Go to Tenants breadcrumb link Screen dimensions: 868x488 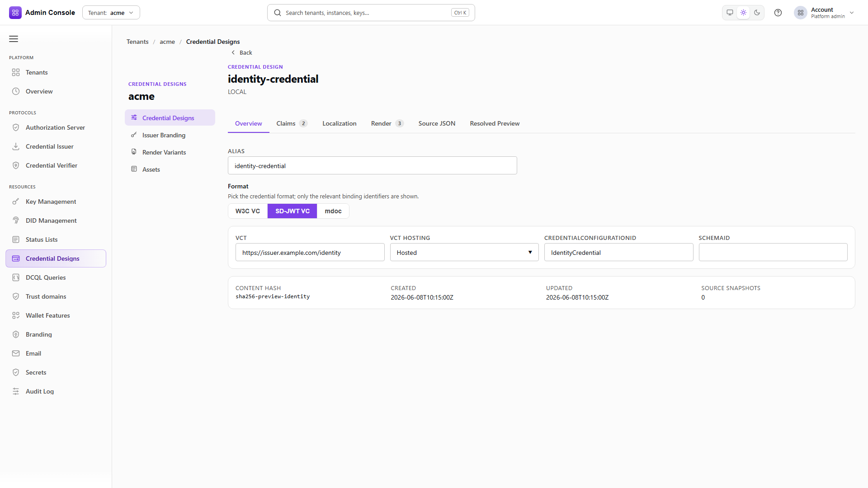[137, 42]
